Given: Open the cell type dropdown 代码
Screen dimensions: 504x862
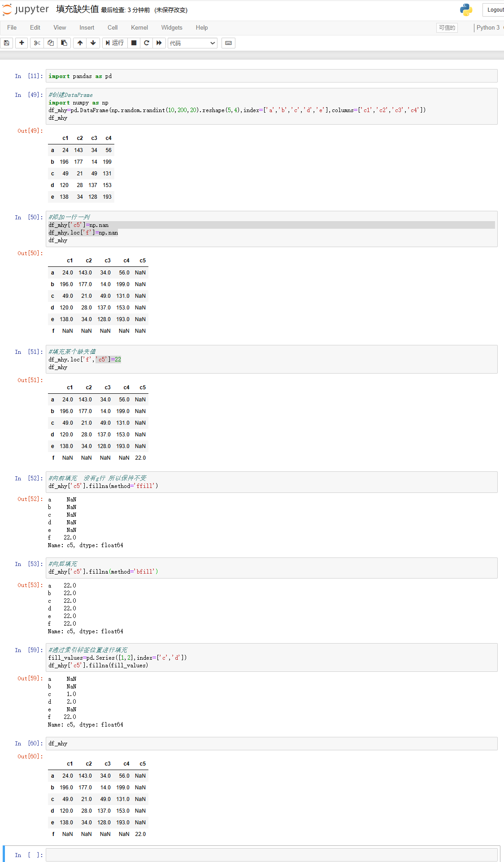Looking at the screenshot, I should (193, 43).
